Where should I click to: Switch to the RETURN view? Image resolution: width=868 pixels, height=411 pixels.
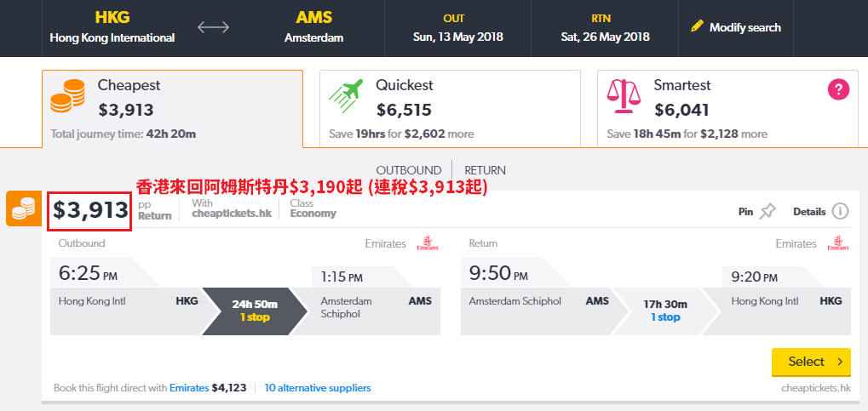coord(485,170)
